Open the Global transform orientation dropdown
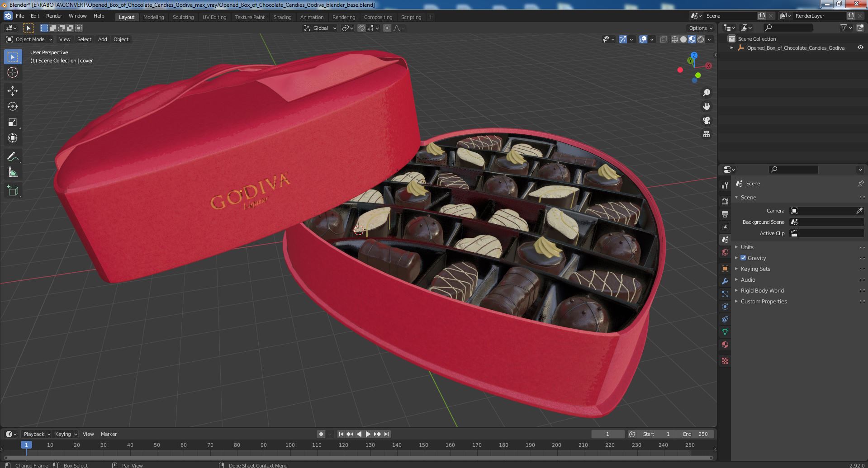The width and height of the screenshot is (868, 468). pyautogui.click(x=320, y=28)
